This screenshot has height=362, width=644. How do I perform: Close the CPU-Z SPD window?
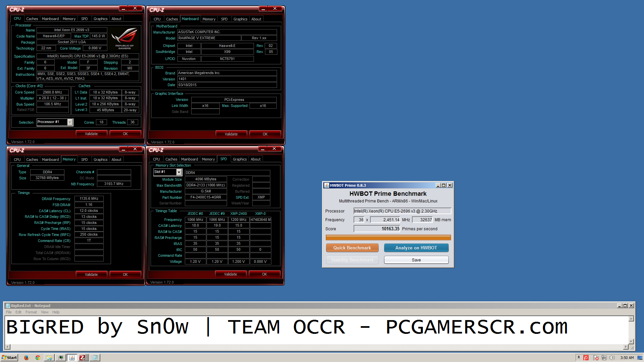pyautogui.click(x=274, y=148)
